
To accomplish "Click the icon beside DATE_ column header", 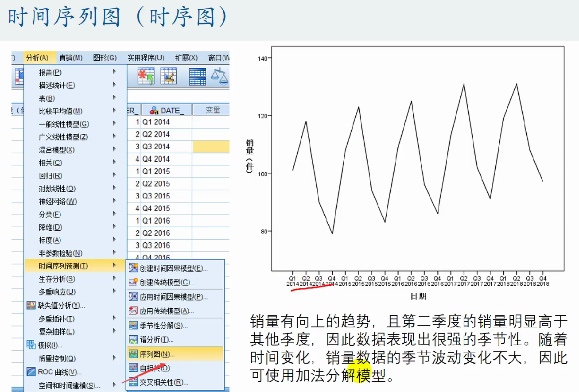I will (x=155, y=110).
